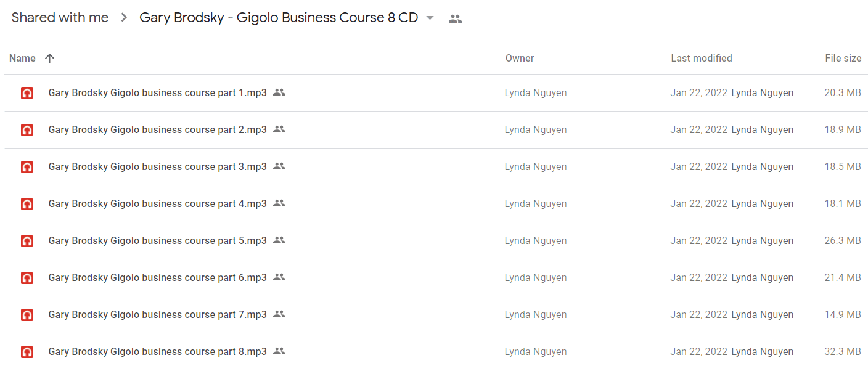Viewport: 868px width, 371px height.
Task: Click the File size column header
Action: click(843, 58)
